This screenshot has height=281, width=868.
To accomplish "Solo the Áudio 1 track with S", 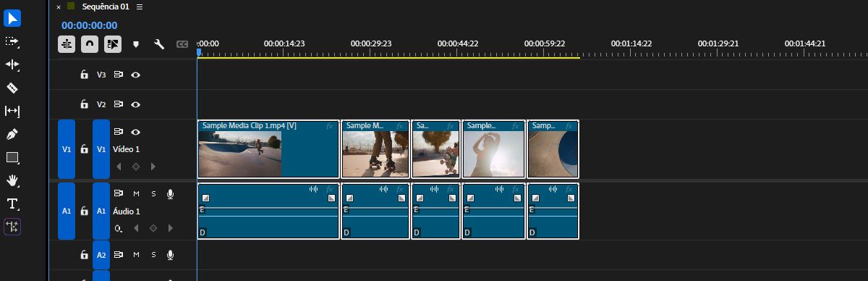I will click(153, 193).
